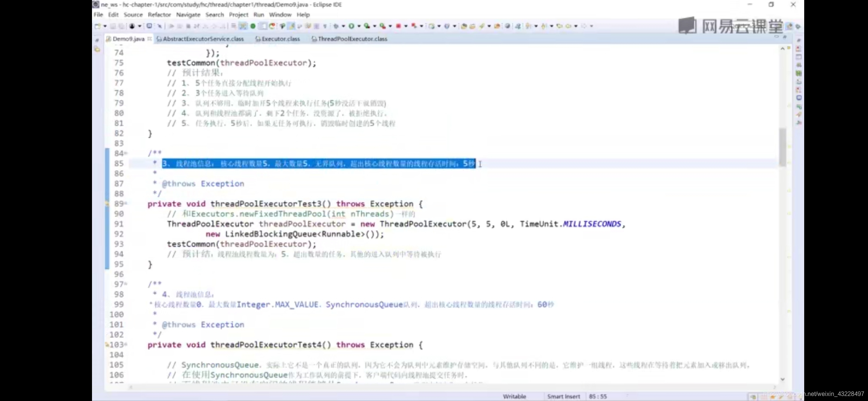Click the topmost right-trim restore icon
868x401 pixels.
pos(799,40)
